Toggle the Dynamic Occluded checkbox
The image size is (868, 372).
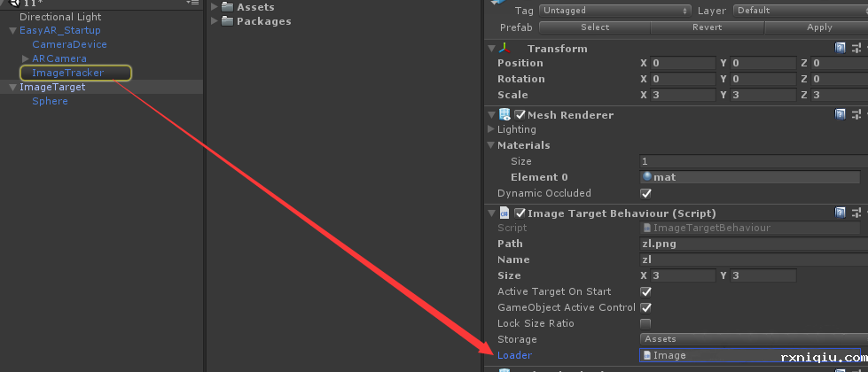coord(645,193)
